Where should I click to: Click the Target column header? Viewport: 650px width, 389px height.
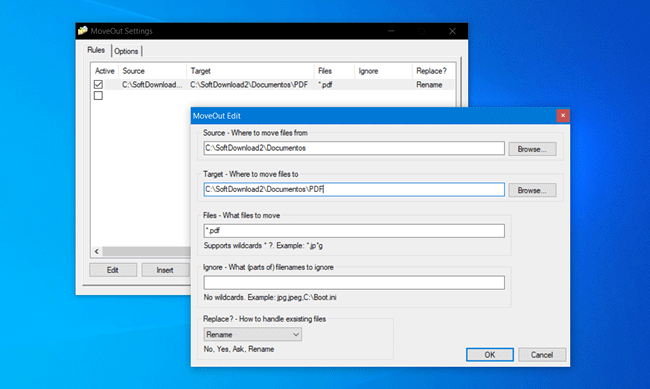[x=250, y=71]
